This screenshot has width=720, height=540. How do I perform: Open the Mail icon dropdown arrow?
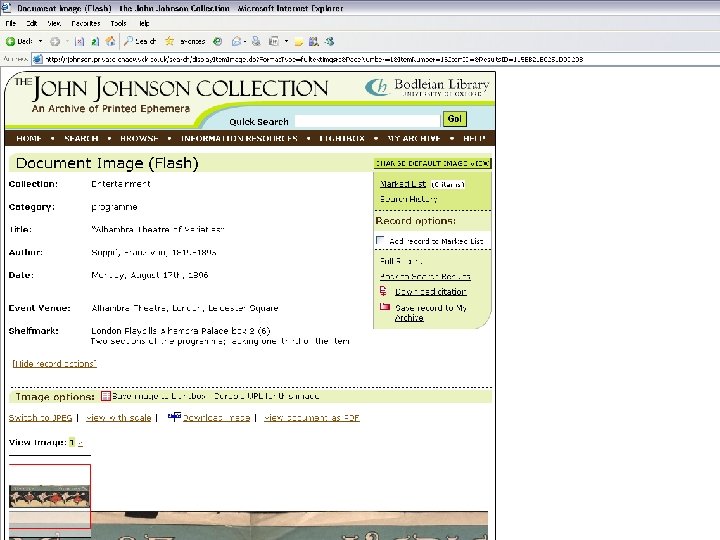point(245,41)
